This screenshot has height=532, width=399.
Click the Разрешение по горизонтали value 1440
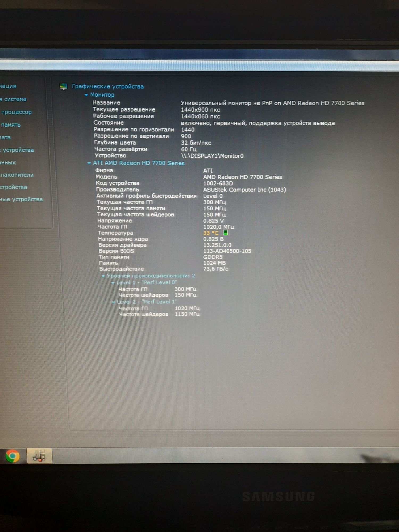pos(188,130)
